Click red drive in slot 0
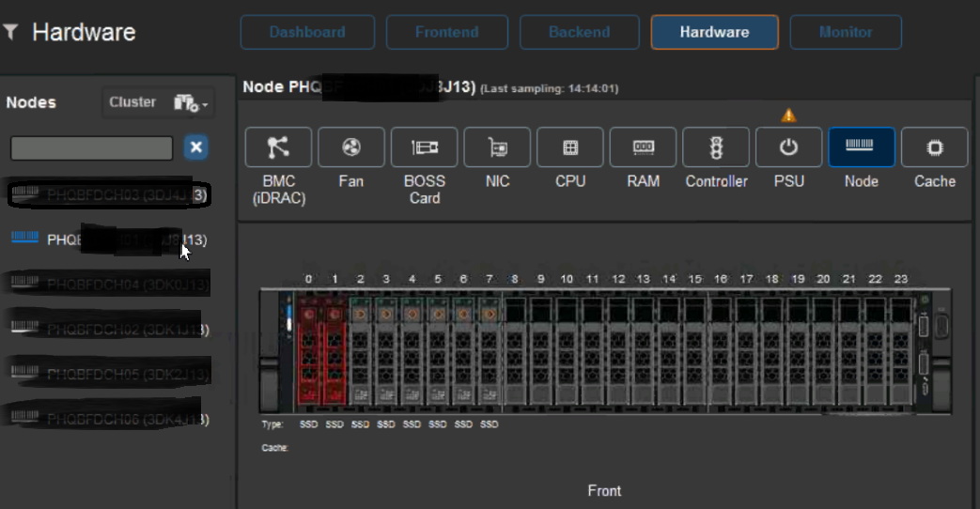The image size is (980, 509). pyautogui.click(x=308, y=351)
